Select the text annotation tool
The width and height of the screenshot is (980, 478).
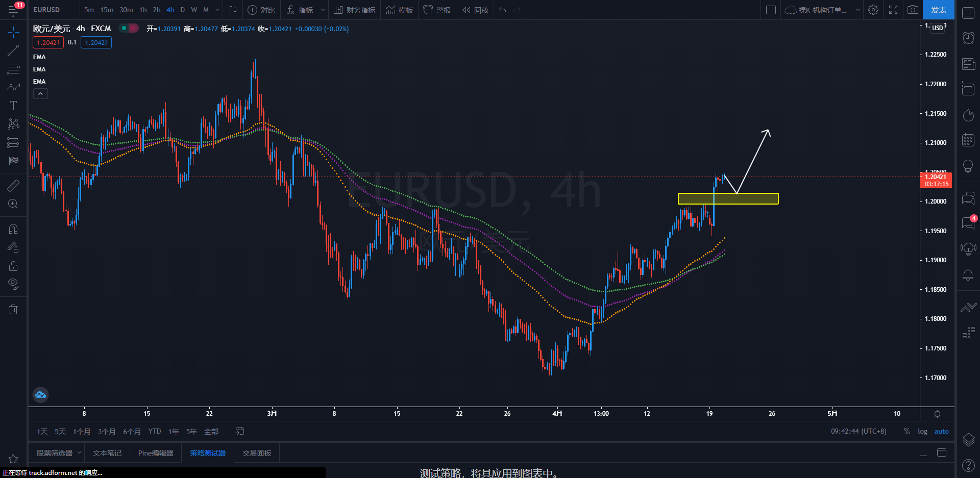click(x=13, y=106)
